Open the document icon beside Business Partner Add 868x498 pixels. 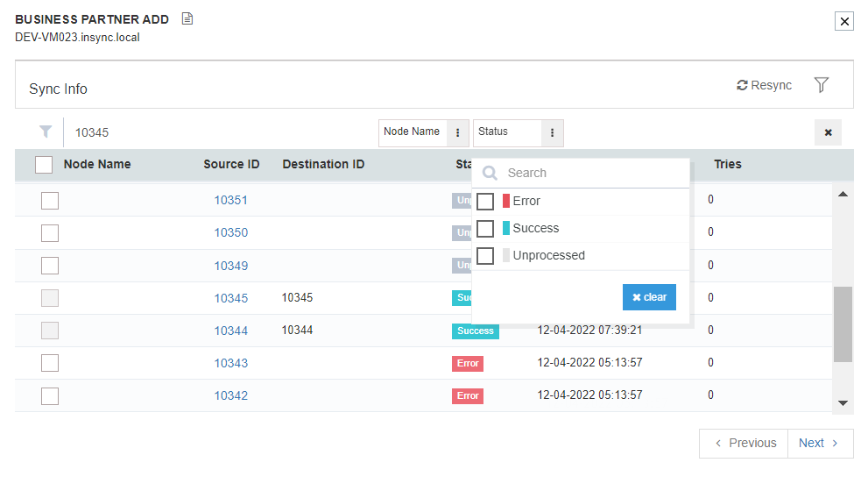click(187, 18)
